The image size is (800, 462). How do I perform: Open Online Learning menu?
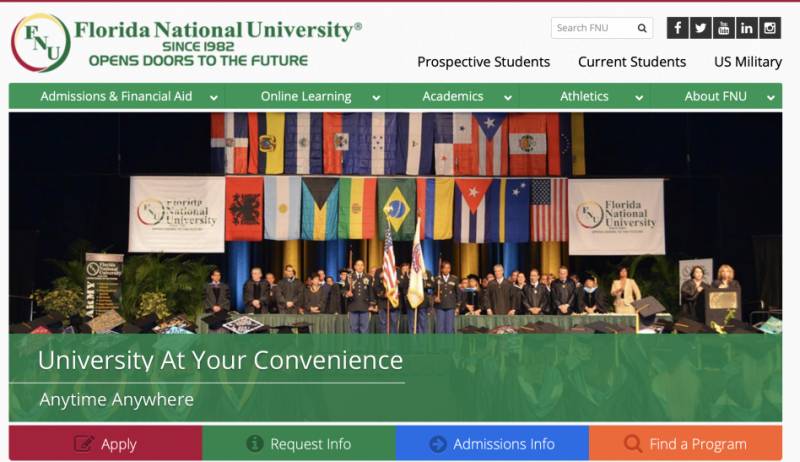pos(306,96)
